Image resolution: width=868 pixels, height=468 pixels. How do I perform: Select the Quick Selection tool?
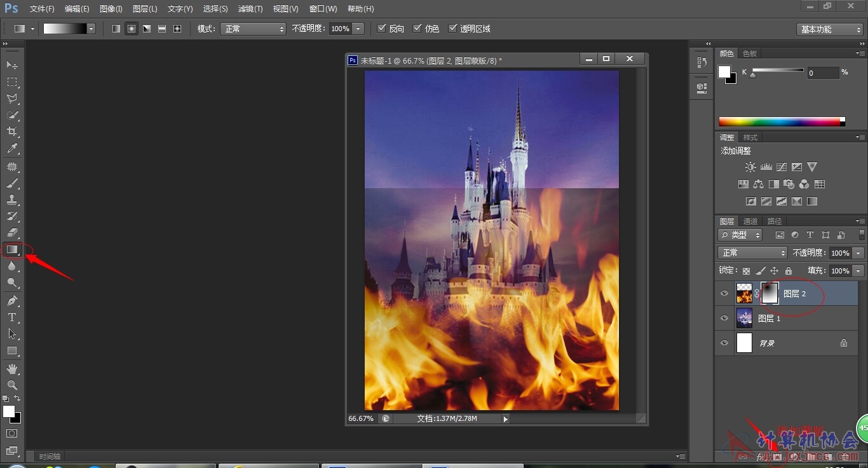(12, 115)
